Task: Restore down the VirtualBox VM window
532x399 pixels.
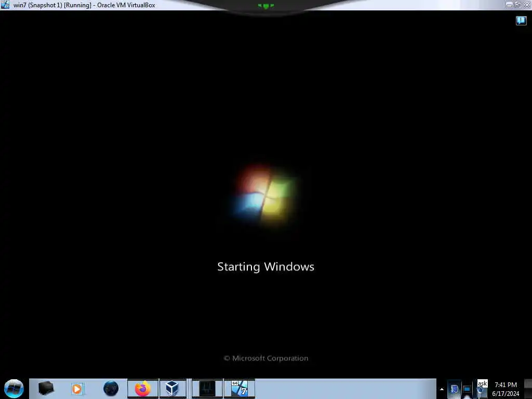Action: tap(518, 5)
